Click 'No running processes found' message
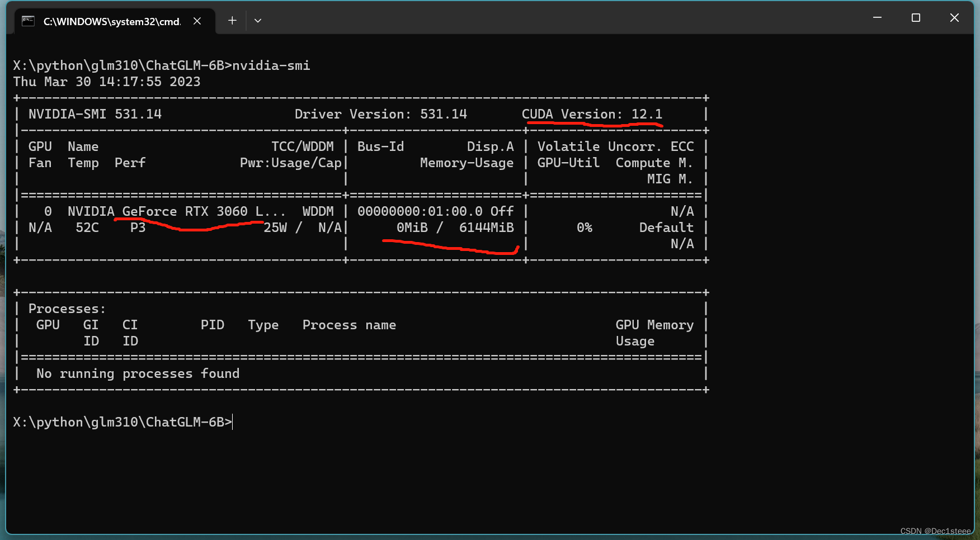Image resolution: width=980 pixels, height=540 pixels. point(138,373)
